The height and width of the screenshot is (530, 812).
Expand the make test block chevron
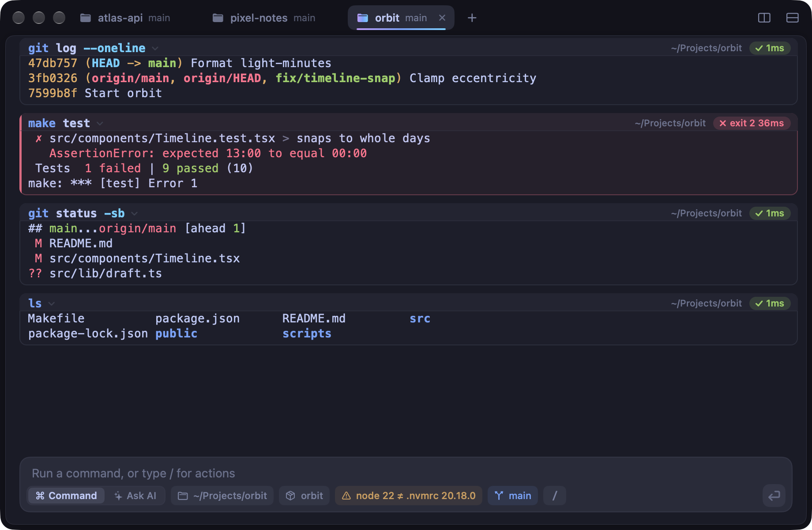pyautogui.click(x=100, y=123)
